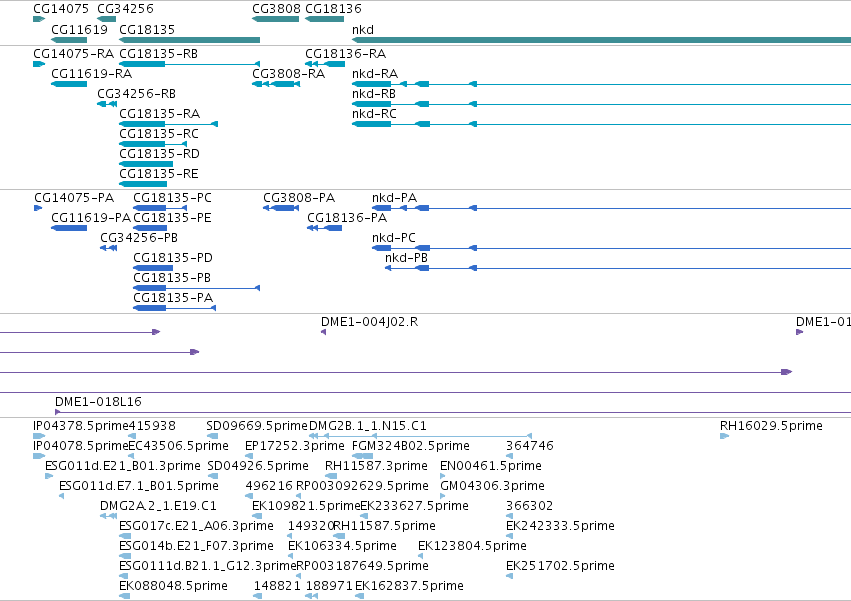Click transcript CG11619-RA

click(x=69, y=84)
